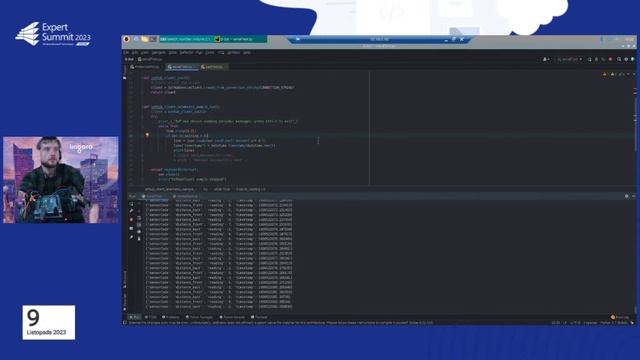This screenshot has height=360, width=640.
Task: Open the run configuration dropdown in toolbar
Action: coord(569,60)
